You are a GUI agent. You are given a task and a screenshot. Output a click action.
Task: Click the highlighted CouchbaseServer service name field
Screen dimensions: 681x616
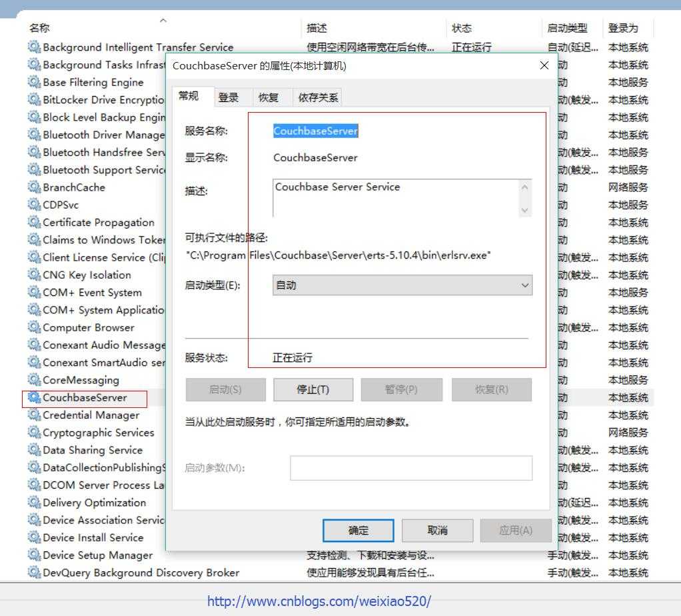point(316,131)
